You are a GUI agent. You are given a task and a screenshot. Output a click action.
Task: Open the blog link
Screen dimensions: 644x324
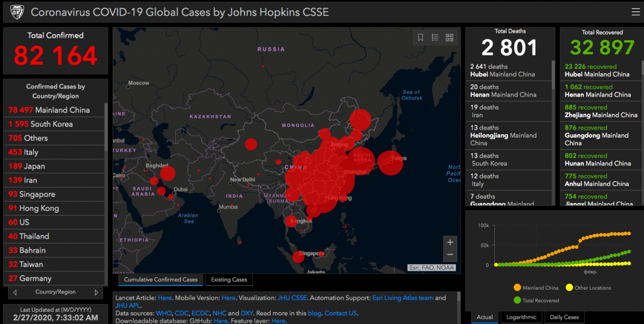(x=314, y=313)
